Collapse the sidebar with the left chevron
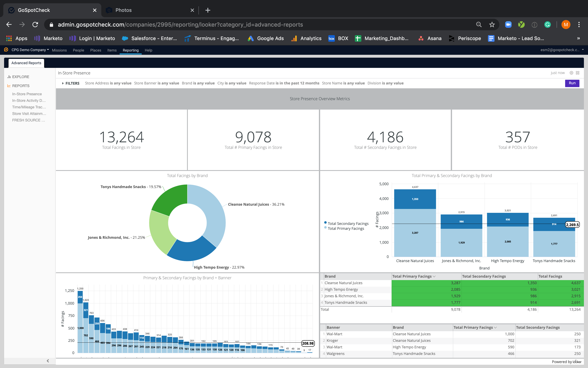The width and height of the screenshot is (588, 368). [48, 361]
